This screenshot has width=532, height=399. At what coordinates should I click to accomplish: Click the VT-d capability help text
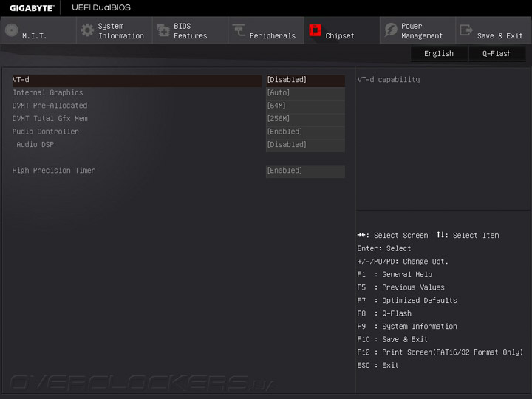(x=389, y=80)
